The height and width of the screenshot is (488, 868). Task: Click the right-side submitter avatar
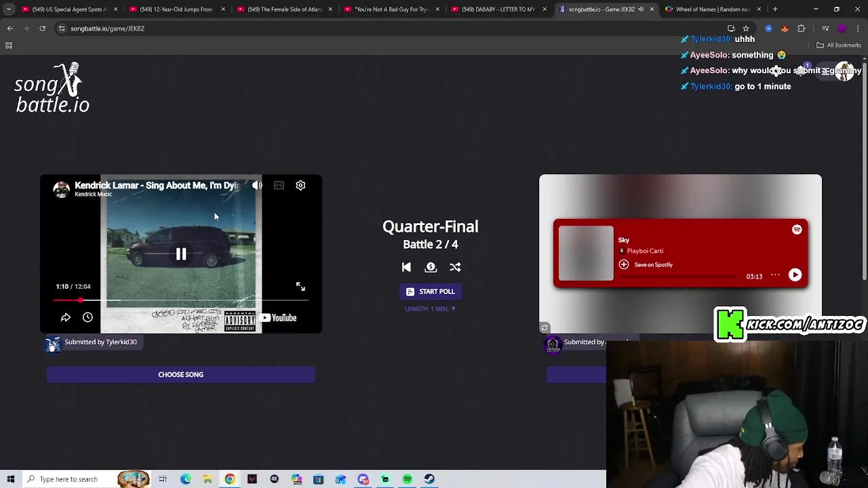(553, 344)
